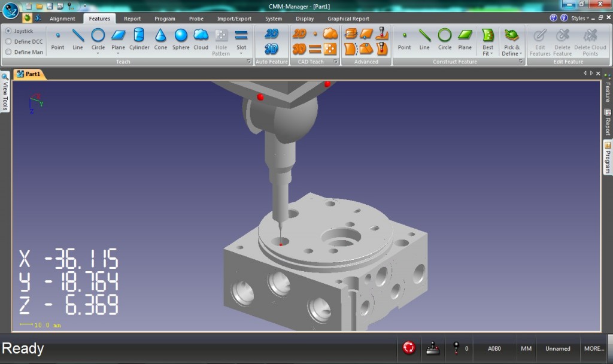
Task: Click the MORE... status bar button
Action: coord(594,348)
